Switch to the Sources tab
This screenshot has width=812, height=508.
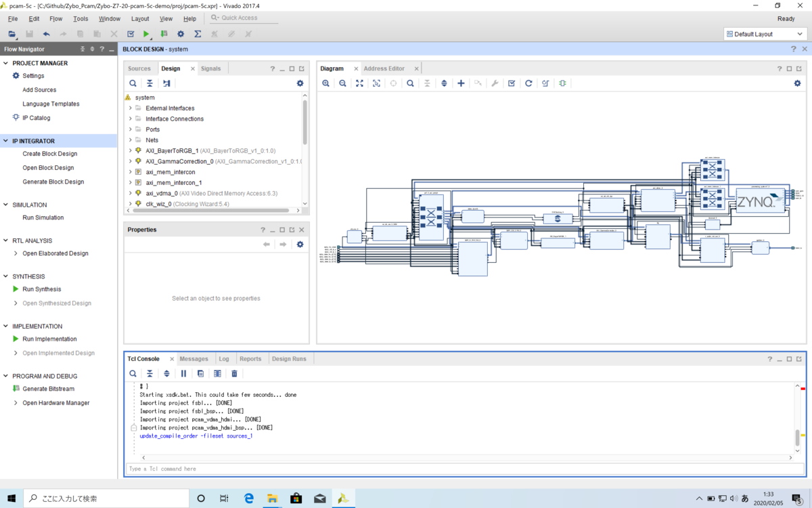point(139,68)
